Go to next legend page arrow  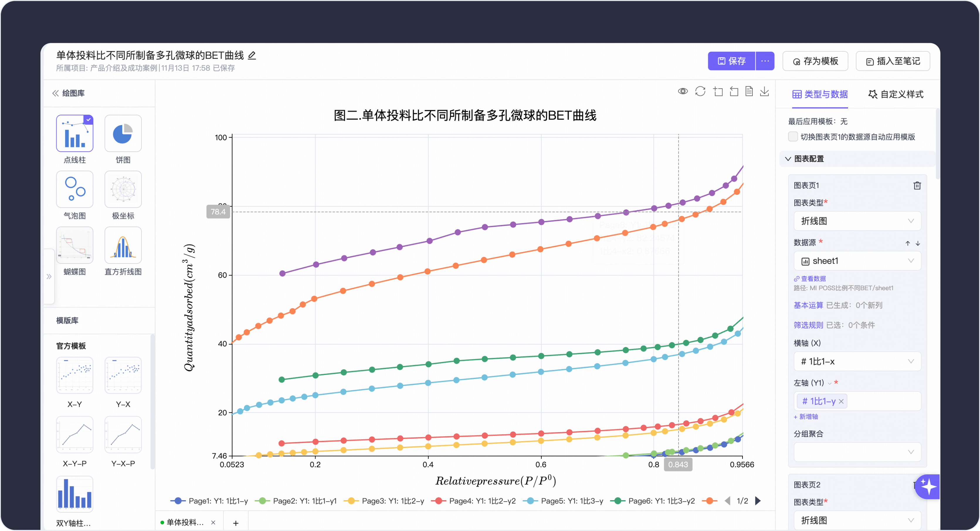tap(758, 501)
